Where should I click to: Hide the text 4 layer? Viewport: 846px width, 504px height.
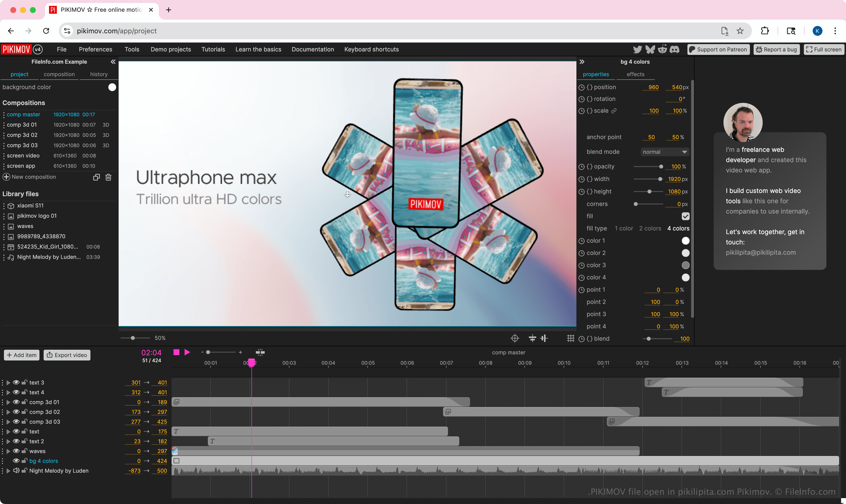click(x=16, y=392)
